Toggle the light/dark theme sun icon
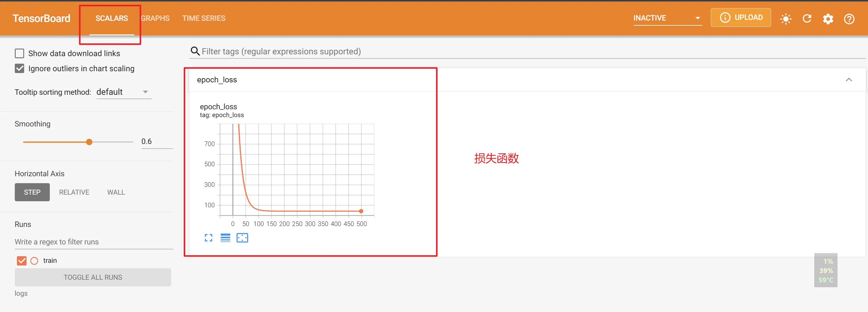Screen dimensions: 868x312 (x=786, y=18)
